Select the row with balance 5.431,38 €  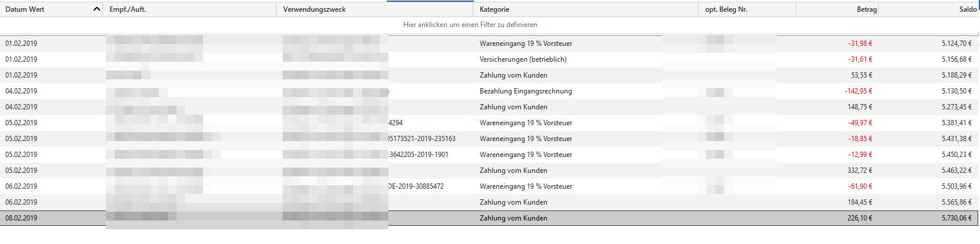point(489,139)
